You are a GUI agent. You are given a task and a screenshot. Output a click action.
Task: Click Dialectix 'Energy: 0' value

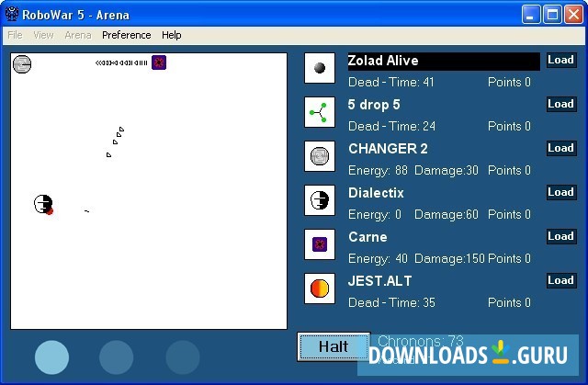click(x=375, y=214)
